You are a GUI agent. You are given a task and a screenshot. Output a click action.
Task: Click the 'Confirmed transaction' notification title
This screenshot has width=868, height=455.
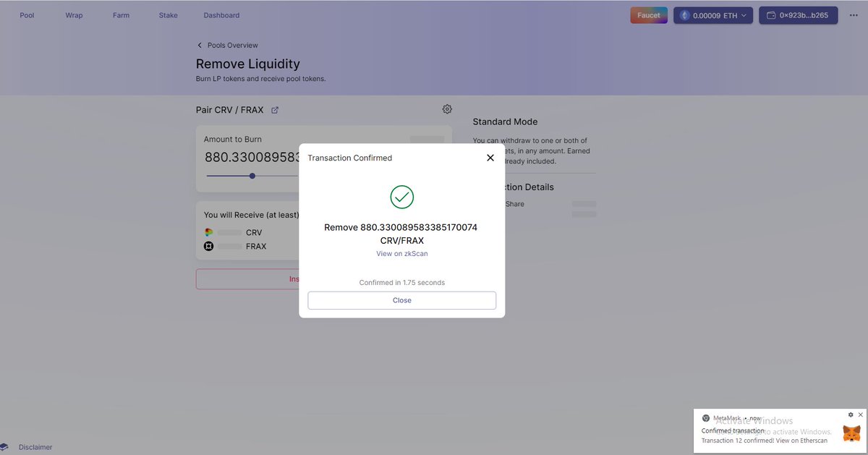click(x=733, y=430)
